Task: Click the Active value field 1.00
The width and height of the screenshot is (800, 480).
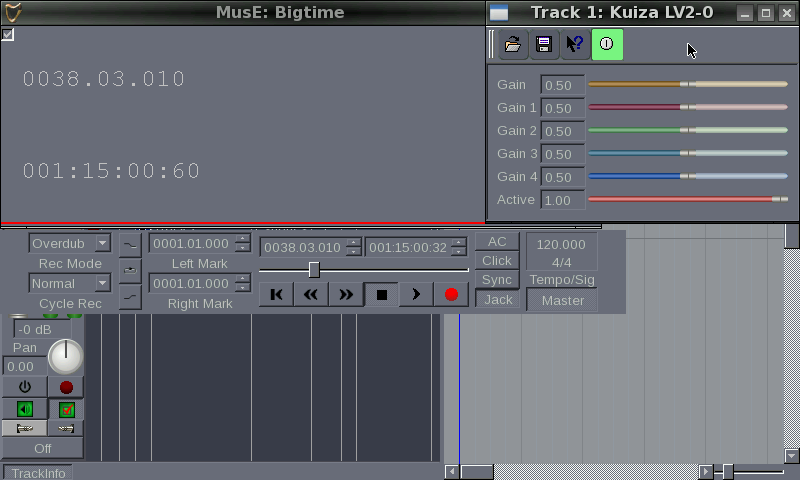Action: tap(563, 200)
